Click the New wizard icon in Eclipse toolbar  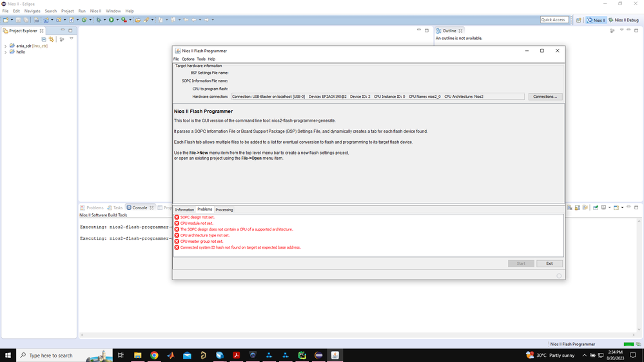click(6, 20)
